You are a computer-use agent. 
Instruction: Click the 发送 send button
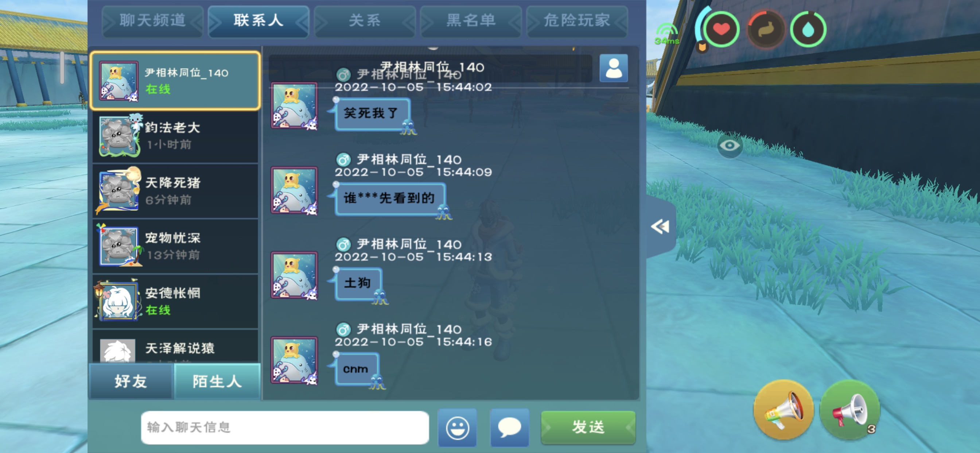click(588, 427)
